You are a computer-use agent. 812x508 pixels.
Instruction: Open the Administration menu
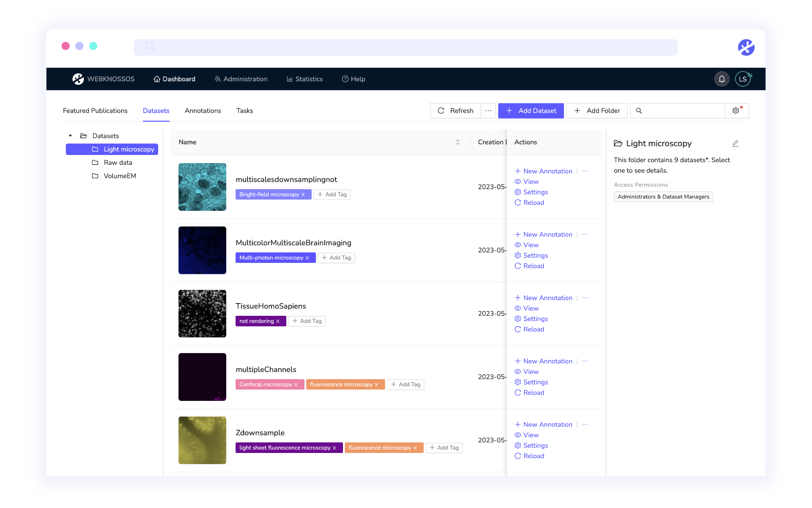241,79
